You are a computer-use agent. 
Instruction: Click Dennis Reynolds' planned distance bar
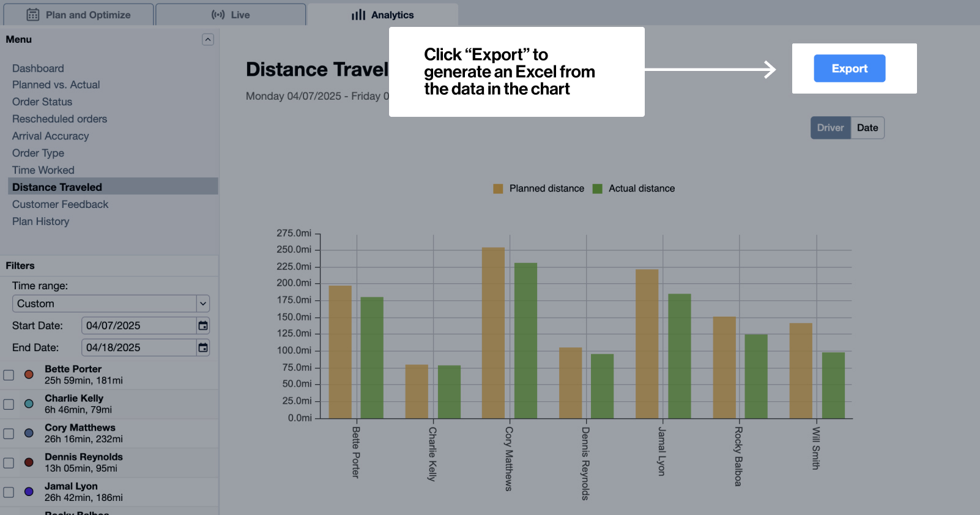(570, 383)
